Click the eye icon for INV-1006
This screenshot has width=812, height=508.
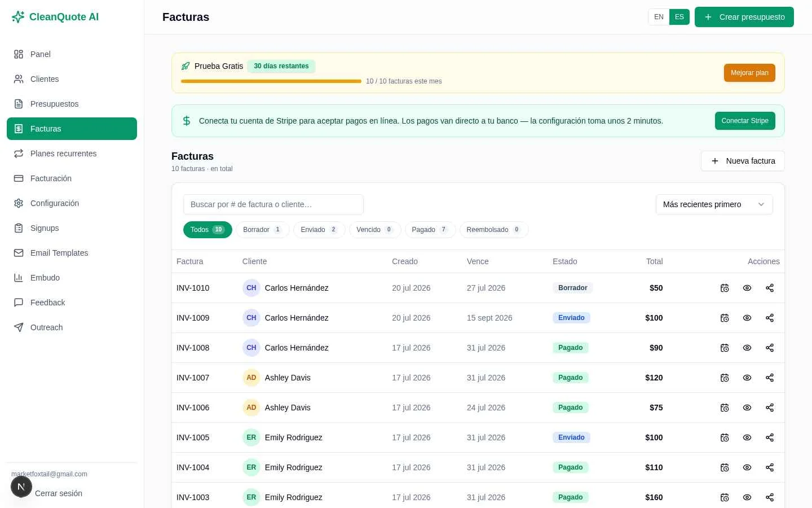tap(747, 408)
